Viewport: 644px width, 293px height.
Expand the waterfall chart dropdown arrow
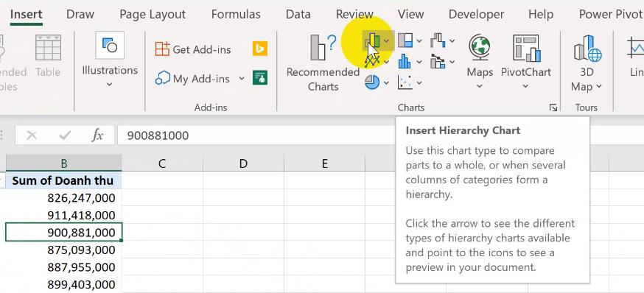coord(452,41)
